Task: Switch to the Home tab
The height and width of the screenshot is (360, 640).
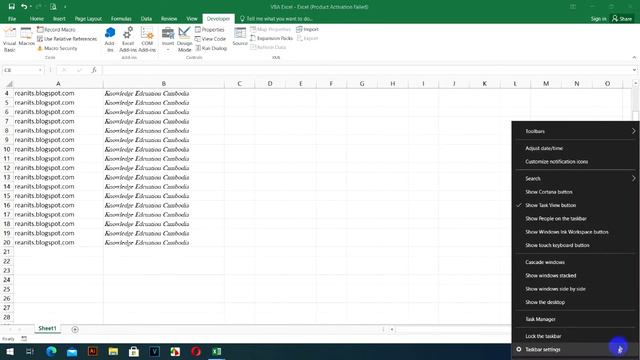Action: 37,19
